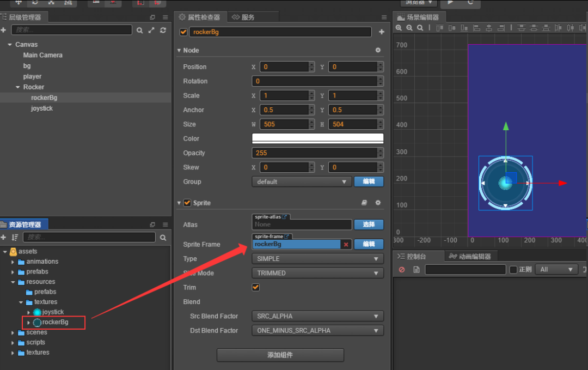Open the Node section gear menu
588x370 pixels.
pyautogui.click(x=378, y=50)
